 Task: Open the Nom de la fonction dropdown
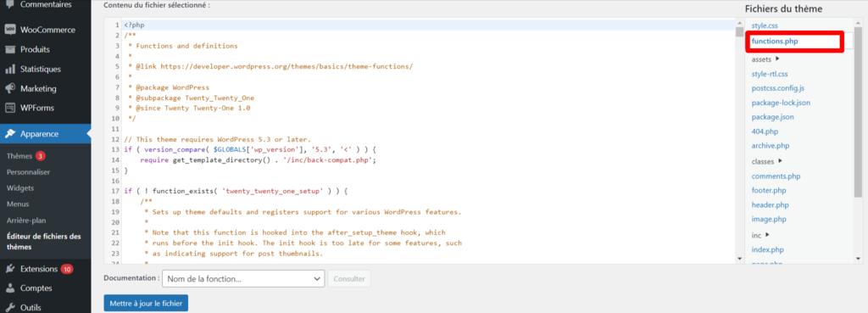coord(243,279)
